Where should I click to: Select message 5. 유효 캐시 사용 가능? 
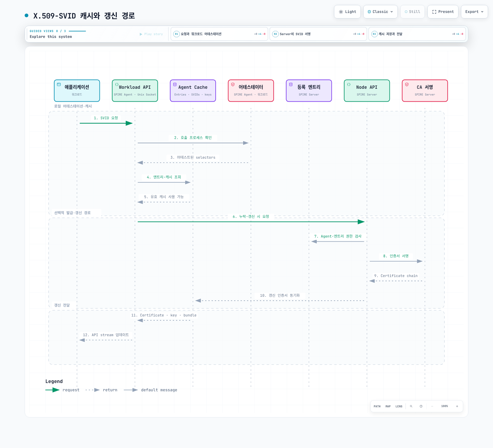pos(164,197)
